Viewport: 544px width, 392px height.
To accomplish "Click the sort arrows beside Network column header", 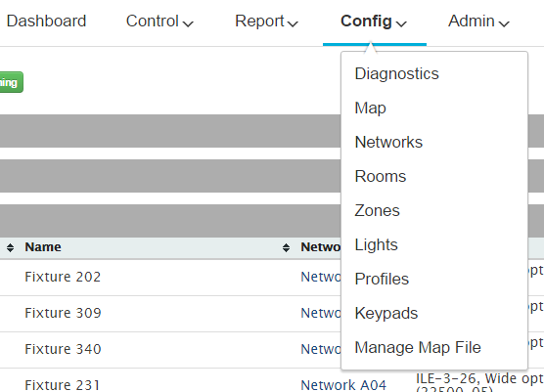I will coord(286,247).
